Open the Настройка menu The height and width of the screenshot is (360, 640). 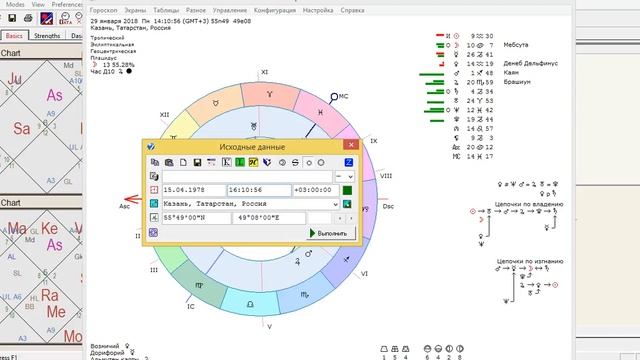318,10
